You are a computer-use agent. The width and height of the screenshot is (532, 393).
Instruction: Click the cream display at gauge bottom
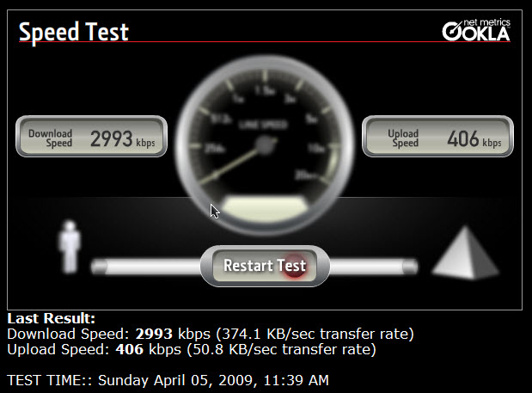pyautogui.click(x=266, y=207)
